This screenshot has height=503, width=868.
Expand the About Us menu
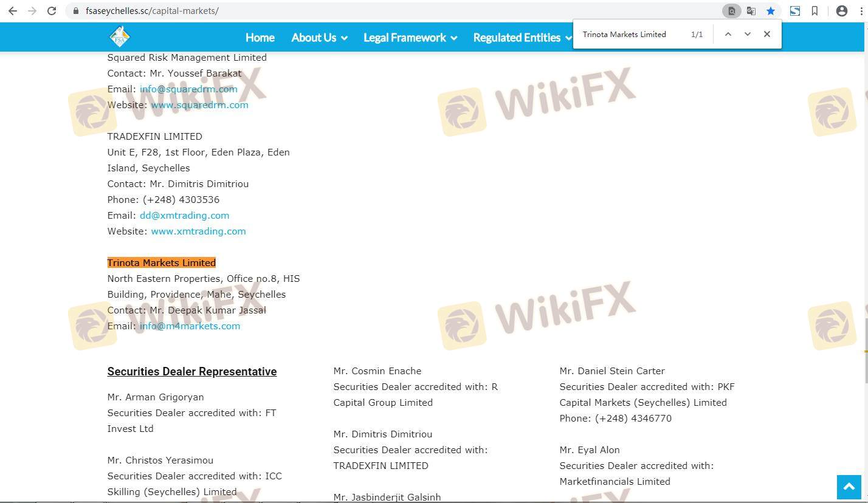(319, 38)
